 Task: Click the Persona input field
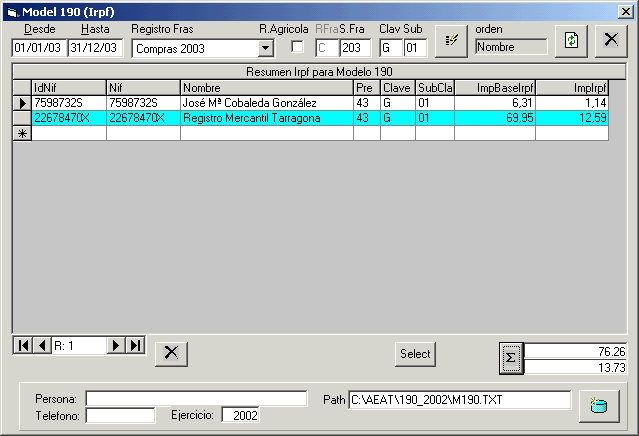196,399
